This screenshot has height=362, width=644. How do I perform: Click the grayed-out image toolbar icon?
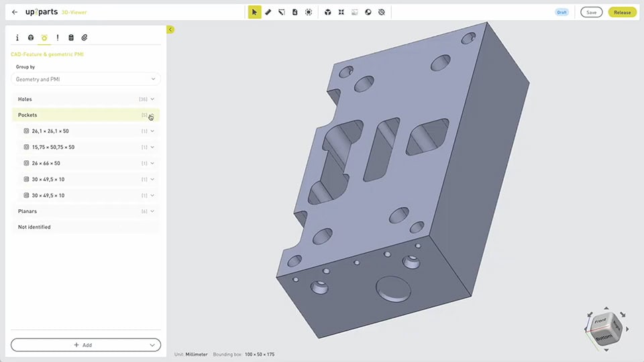tap(354, 12)
